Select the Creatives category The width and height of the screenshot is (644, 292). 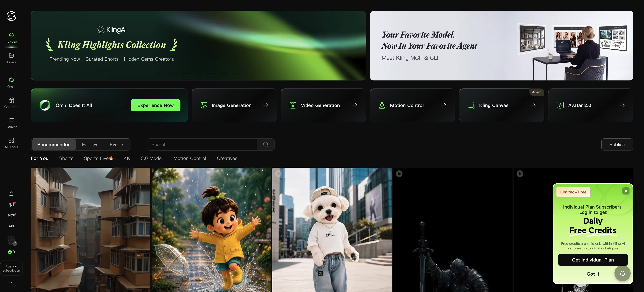click(227, 158)
